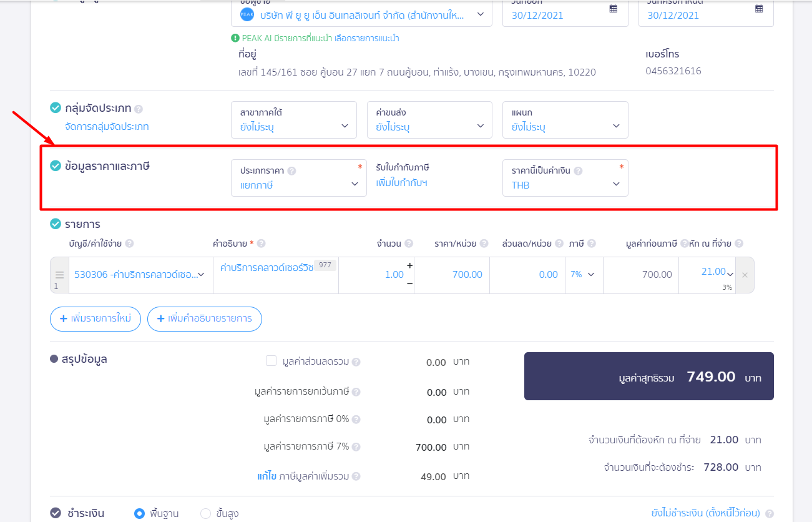Image resolution: width=812 pixels, height=522 pixels.
Task: Open the สาขาภาคใต้ dropdown
Action: (x=294, y=119)
